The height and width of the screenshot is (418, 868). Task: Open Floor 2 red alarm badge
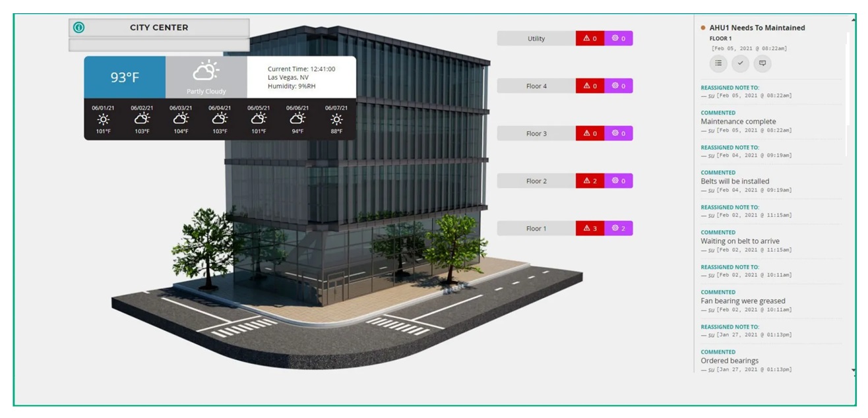590,181
